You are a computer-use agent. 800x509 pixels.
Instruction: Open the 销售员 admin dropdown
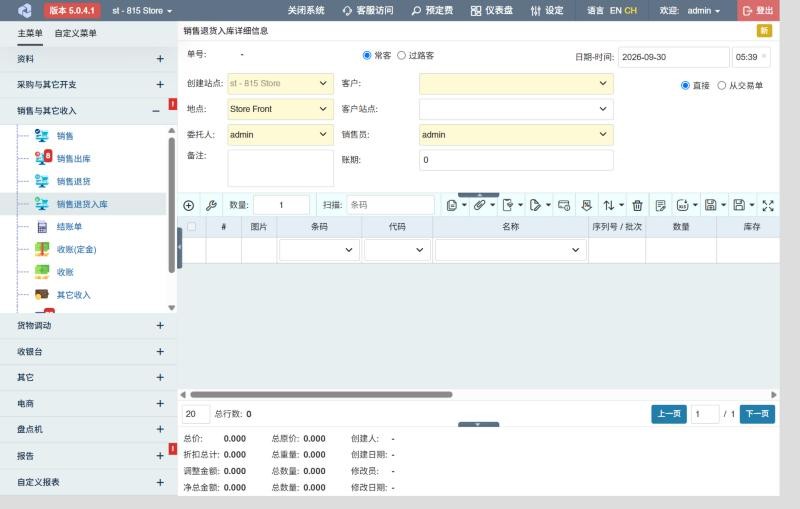click(516, 135)
